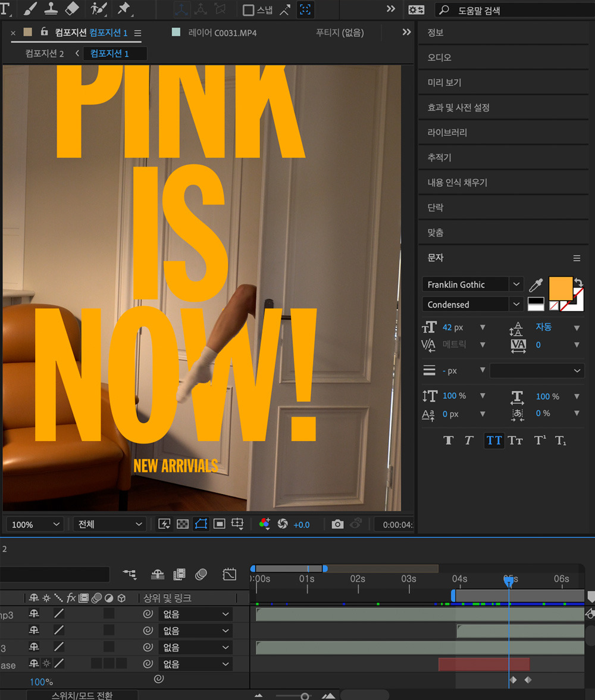This screenshot has height=700, width=595.
Task: Open the workspace settings icon beside help search
Action: (x=416, y=10)
